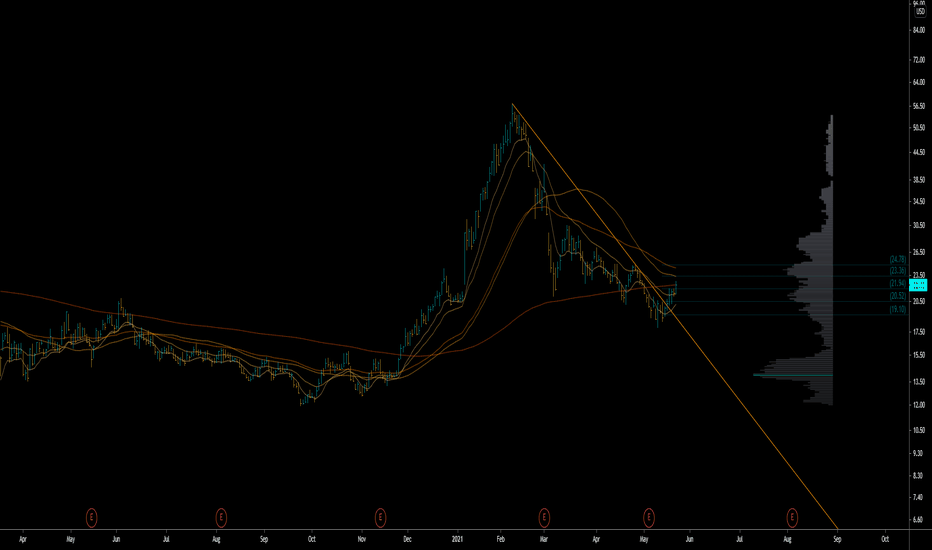The width and height of the screenshot is (932, 550).
Task: Click the Feb label on time axis
Action: 500,539
